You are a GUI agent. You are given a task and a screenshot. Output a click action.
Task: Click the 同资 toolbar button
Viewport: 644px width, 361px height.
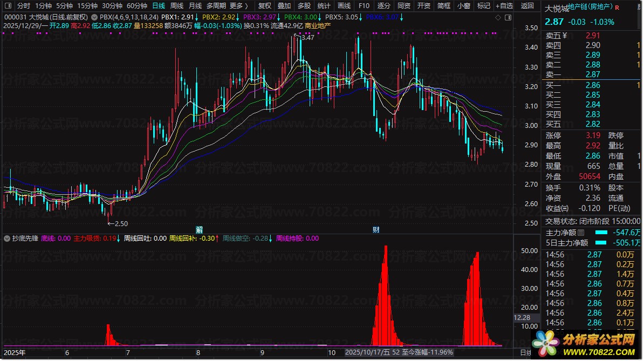point(404,6)
